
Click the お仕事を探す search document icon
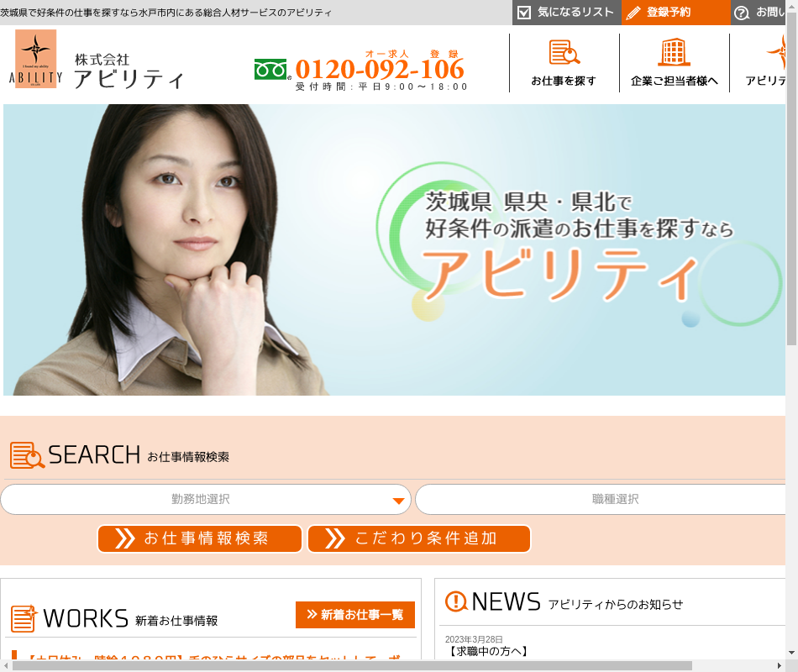coord(564,53)
